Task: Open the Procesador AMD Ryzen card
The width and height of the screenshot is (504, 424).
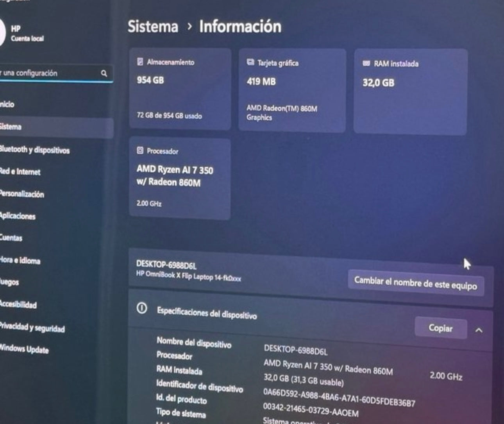Action: point(180,179)
